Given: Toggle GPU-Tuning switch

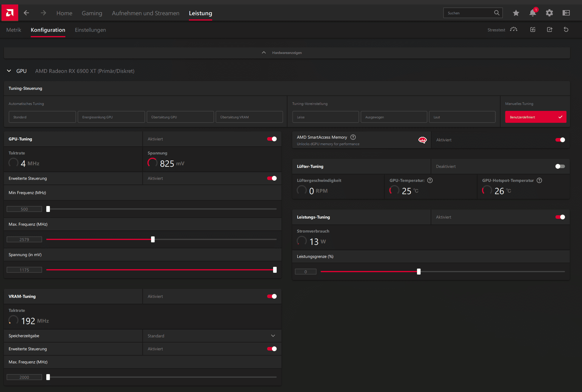Looking at the screenshot, I should point(272,139).
